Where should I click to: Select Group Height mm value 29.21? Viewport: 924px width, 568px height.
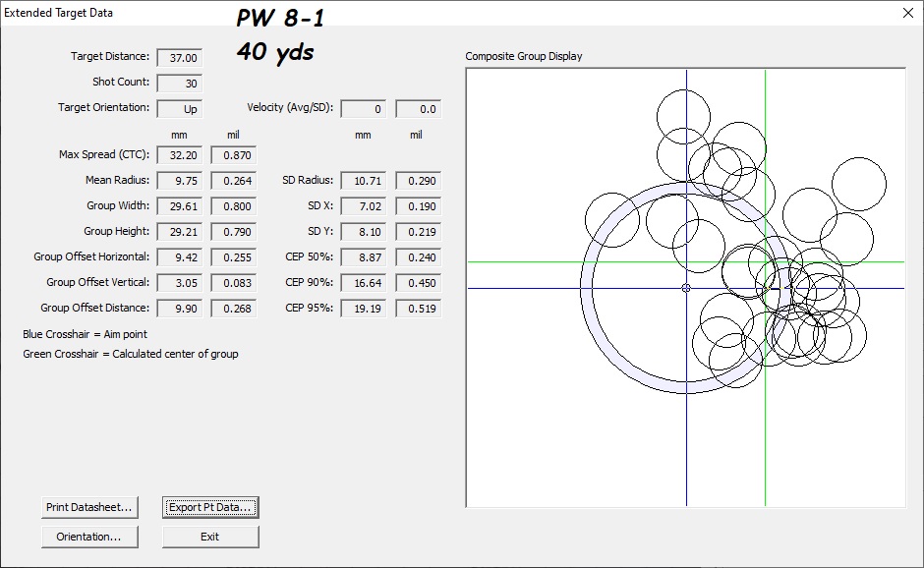click(180, 232)
